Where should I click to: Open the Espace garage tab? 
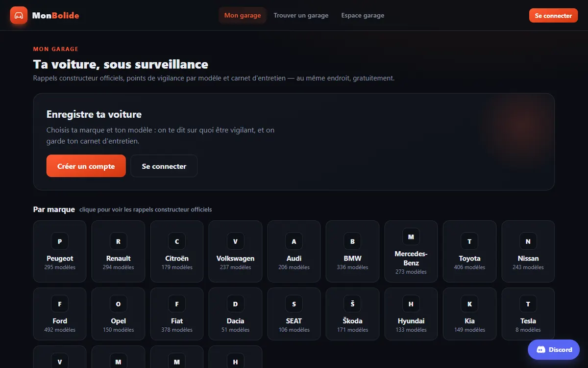[x=363, y=15]
